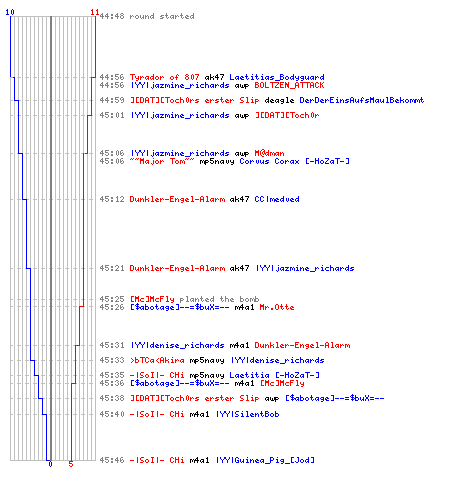Image resolution: width=450 pixels, height=500 pixels.
Task: Select >bTCa<Akira player name
Action: coord(157,360)
